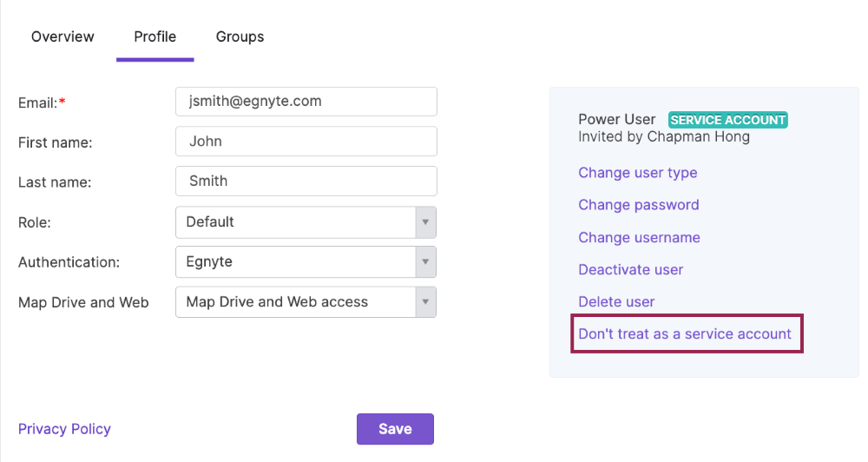Image resolution: width=868 pixels, height=462 pixels.
Task: Choose the Delete user link
Action: [616, 302]
